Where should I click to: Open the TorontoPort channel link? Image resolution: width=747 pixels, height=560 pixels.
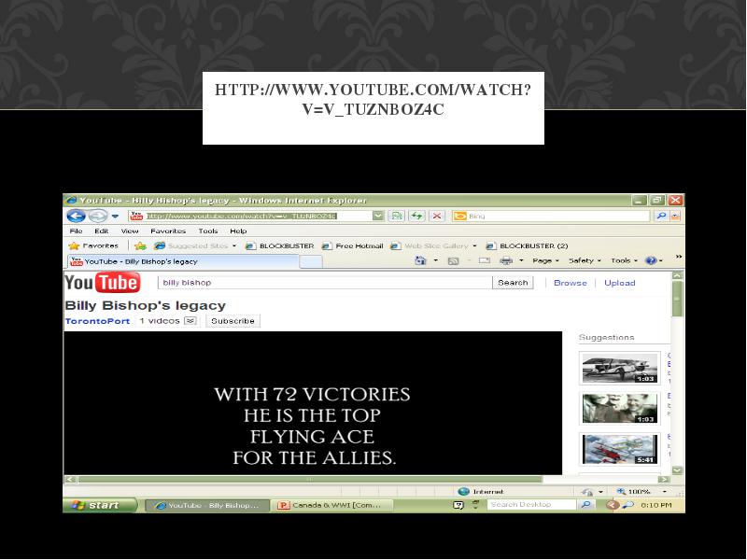pyautogui.click(x=97, y=321)
